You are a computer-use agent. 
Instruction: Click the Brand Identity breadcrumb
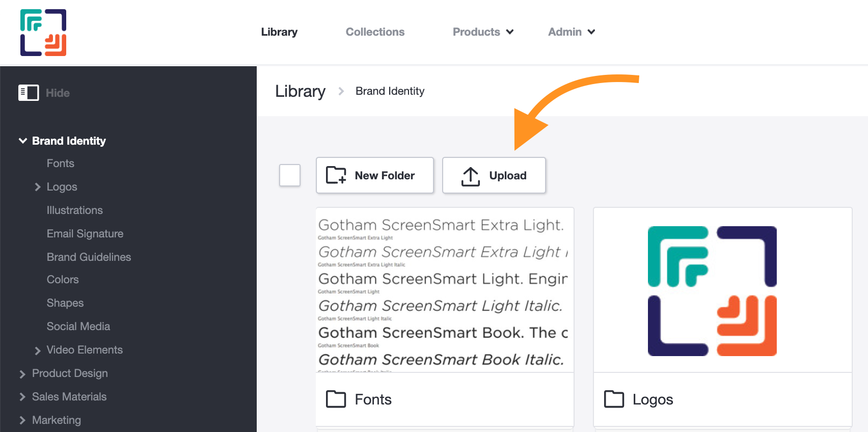point(390,91)
